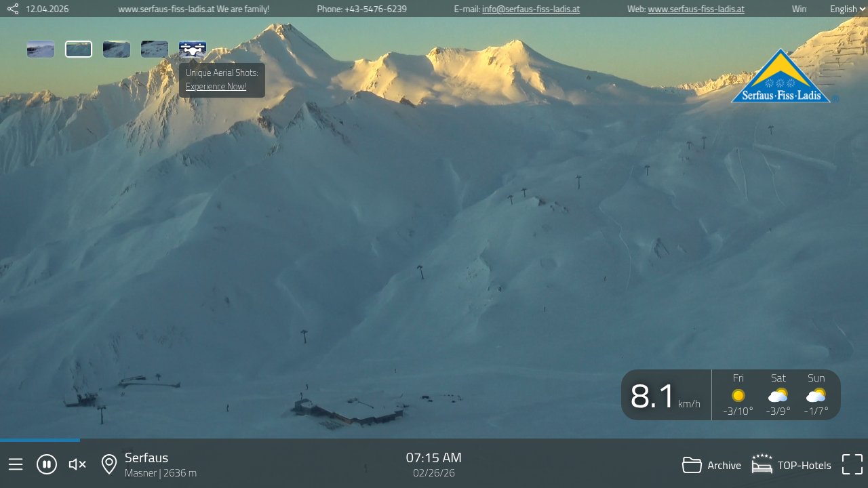Screen dimensions: 868x488
Task: Enter fullscreen mode
Action: [x=852, y=464]
